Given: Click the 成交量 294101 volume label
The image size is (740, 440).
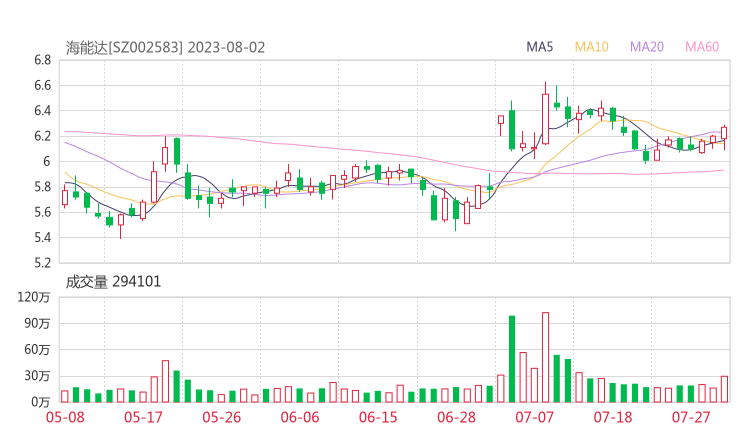Looking at the screenshot, I should pos(113,282).
